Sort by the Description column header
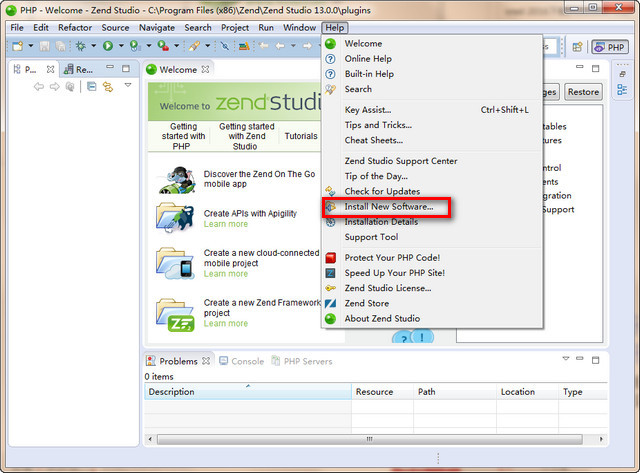 (x=248, y=392)
